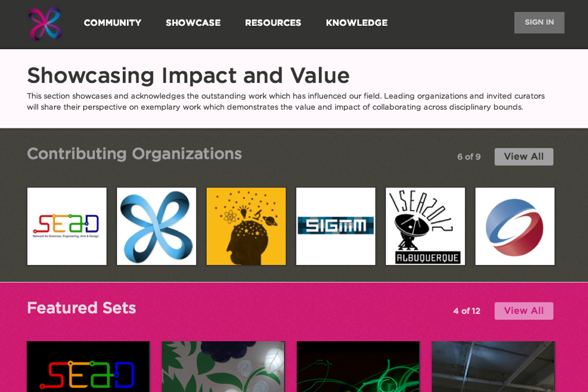Open the ISEA2012 Albuquerque organization logo
Image resolution: width=588 pixels, height=392 pixels.
[425, 226]
